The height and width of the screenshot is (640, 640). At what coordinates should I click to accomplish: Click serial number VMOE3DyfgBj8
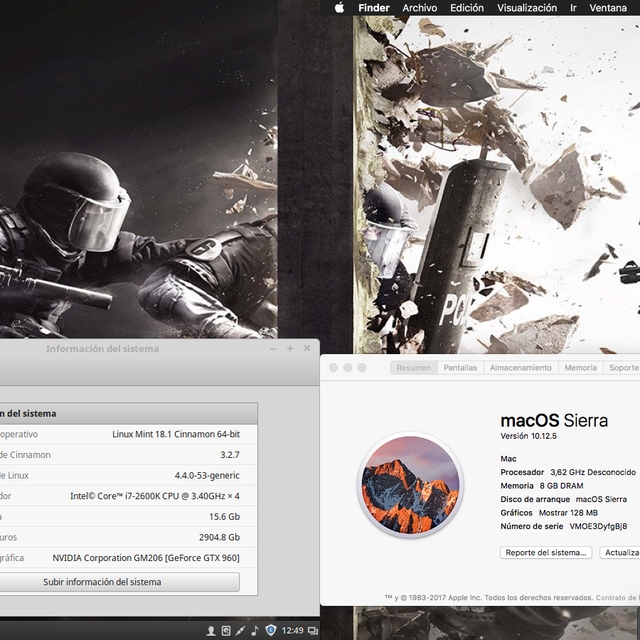click(x=598, y=526)
